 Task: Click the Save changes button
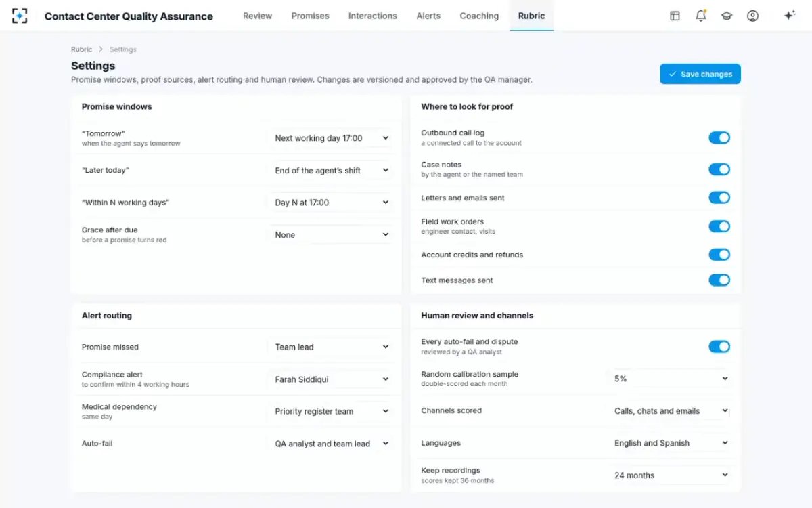(x=700, y=74)
